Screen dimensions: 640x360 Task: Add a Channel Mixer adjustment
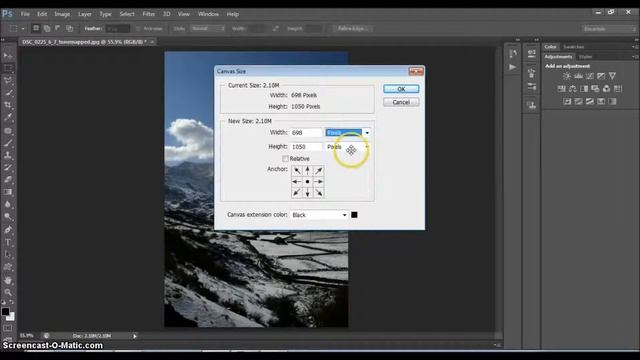tap(607, 89)
